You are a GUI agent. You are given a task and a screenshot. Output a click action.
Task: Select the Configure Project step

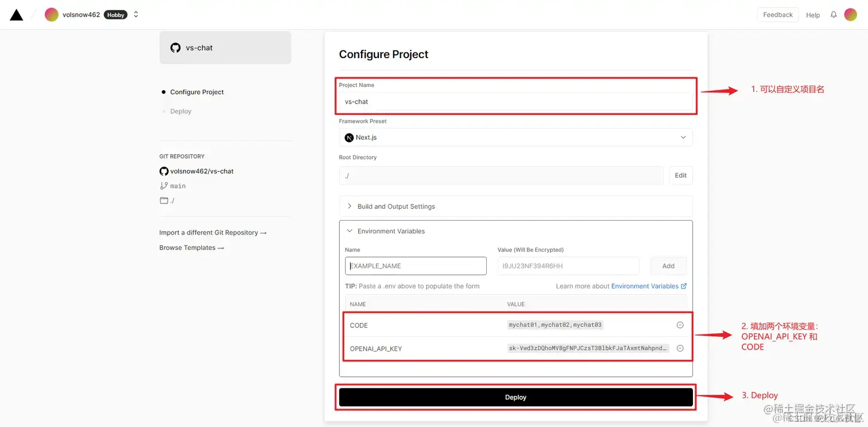tap(197, 92)
